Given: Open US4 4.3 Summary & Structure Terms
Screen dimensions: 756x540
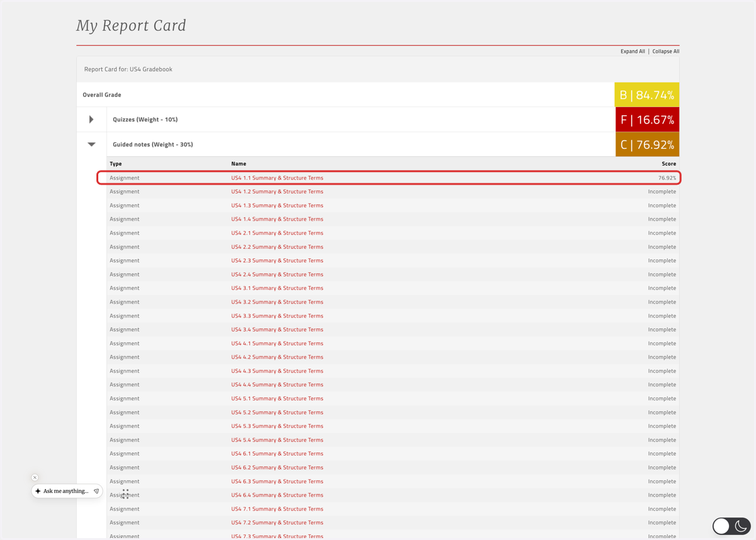Looking at the screenshot, I should click(x=277, y=371).
